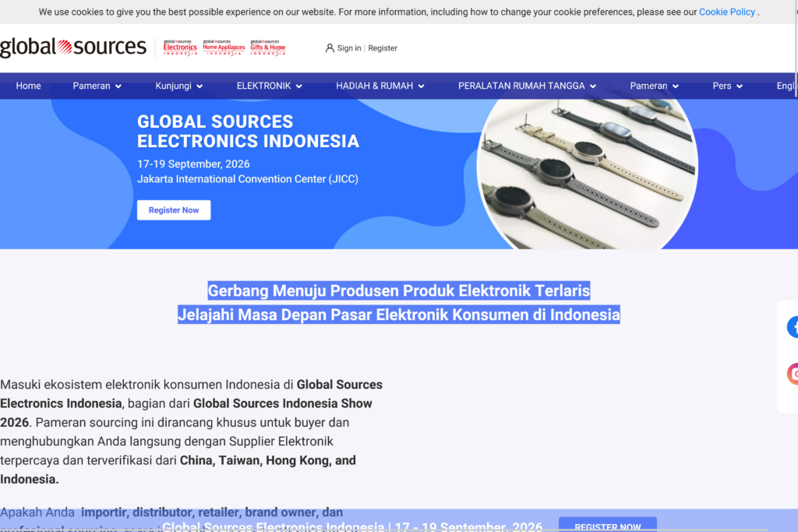Open the Gifts & Home Indonesia logo
Image resolution: width=798 pixels, height=532 pixels.
tap(267, 48)
